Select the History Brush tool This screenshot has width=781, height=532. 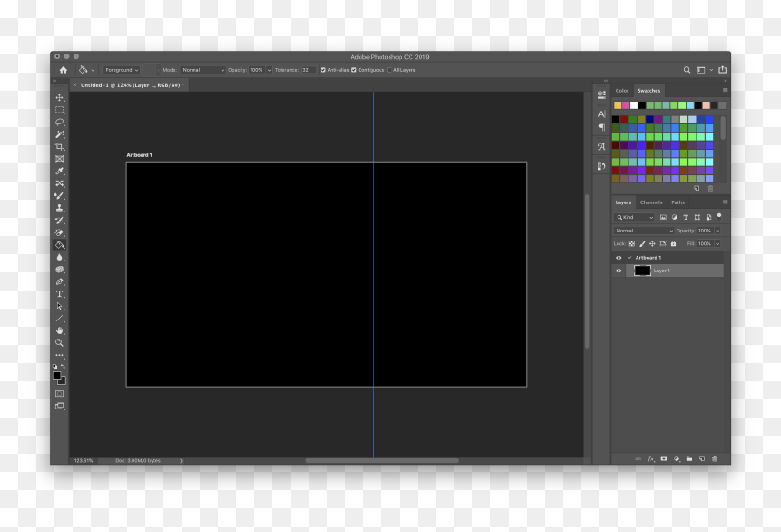point(59,221)
